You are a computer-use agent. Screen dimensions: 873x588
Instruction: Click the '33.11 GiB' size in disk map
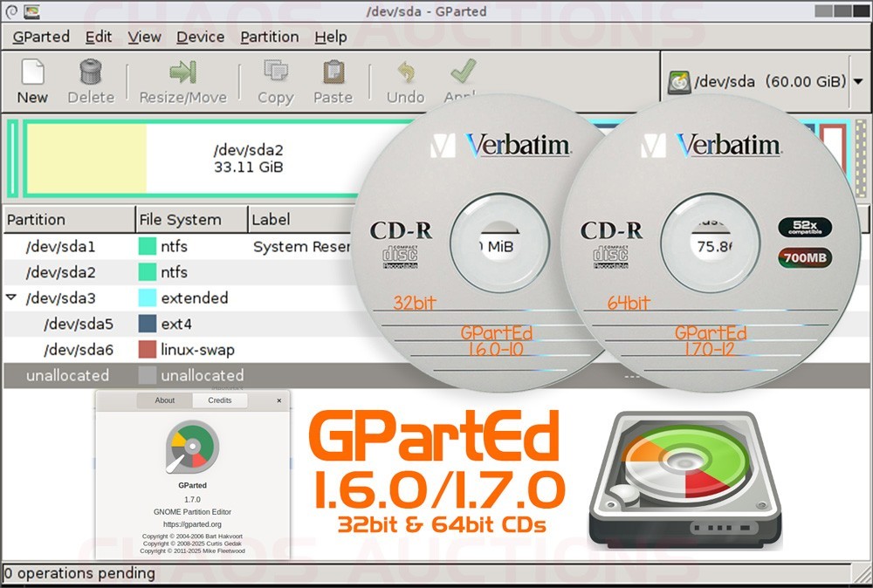[248, 167]
